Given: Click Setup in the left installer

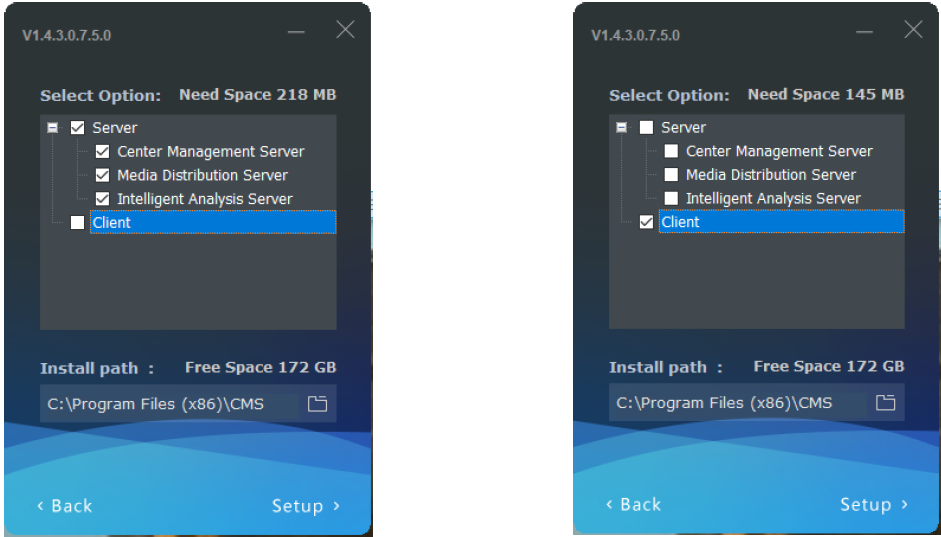Looking at the screenshot, I should click(x=306, y=506).
